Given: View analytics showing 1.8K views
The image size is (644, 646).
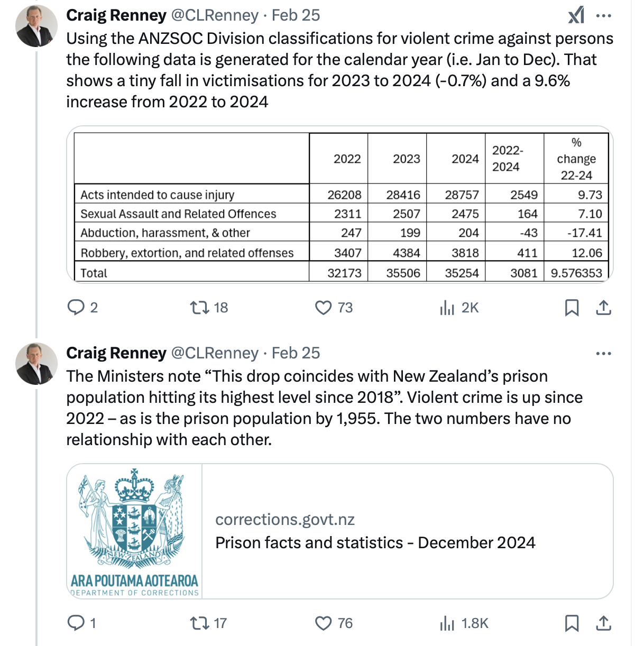Looking at the screenshot, I should (447, 623).
